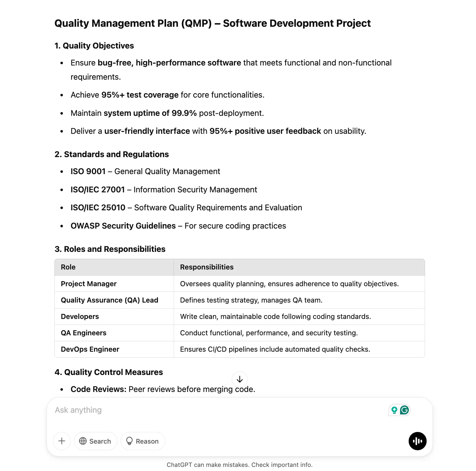Click 'Ensures CI/CD pipelines' responsibility cell
Image resolution: width=476 pixels, height=471 pixels.
299,349
